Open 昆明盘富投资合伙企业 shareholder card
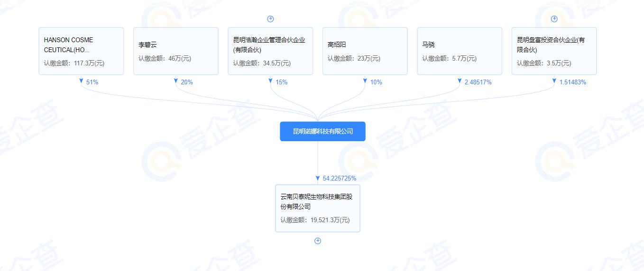The image size is (644, 271). [554, 51]
